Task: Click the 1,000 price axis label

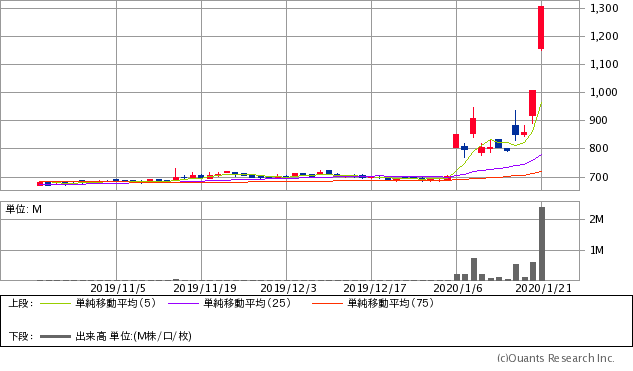Action: (604, 92)
